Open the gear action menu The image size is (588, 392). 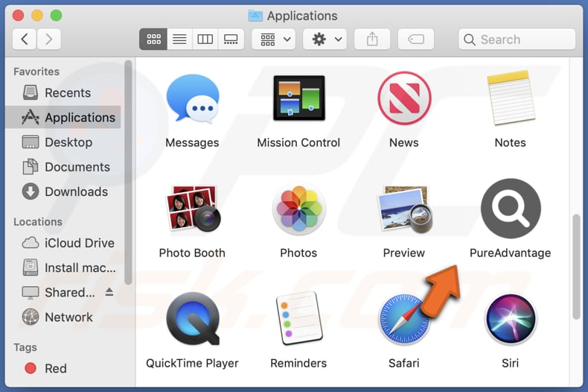(x=325, y=39)
